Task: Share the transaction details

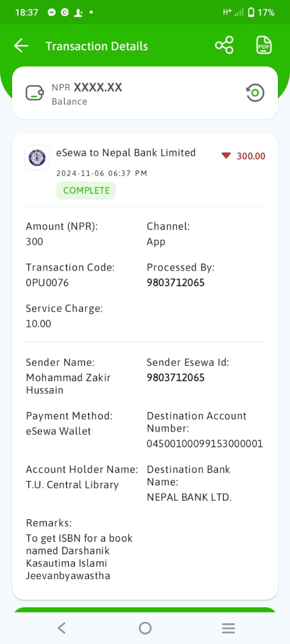Action: tap(224, 45)
